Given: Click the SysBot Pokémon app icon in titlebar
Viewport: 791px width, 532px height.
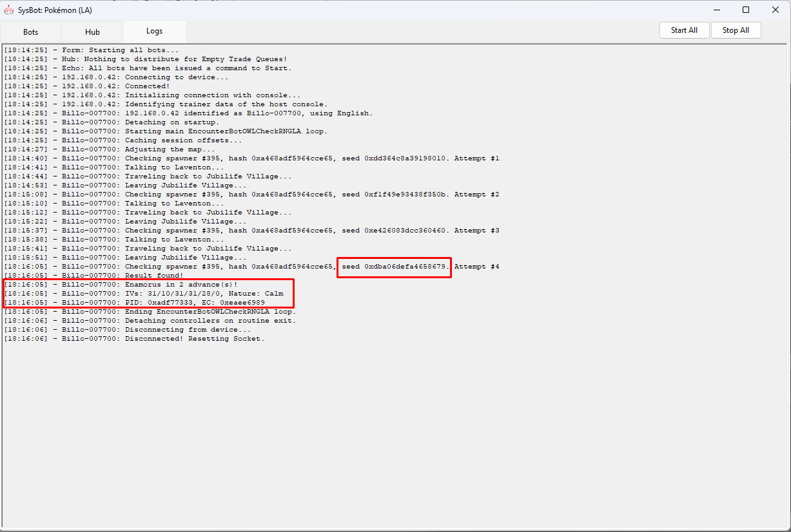Looking at the screenshot, I should coord(9,10).
